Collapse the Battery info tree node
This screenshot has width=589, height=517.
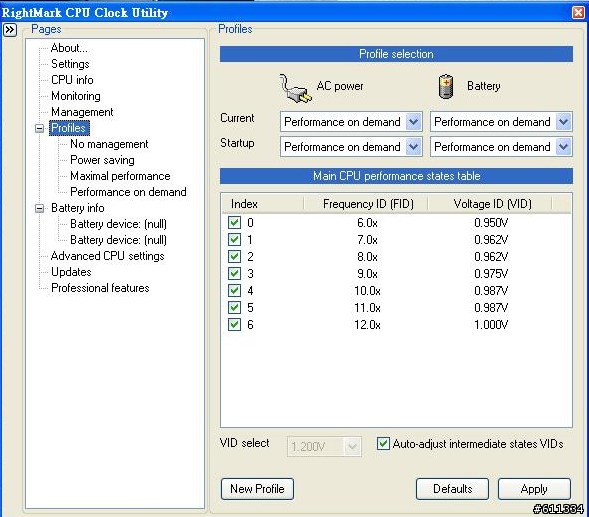point(39,208)
